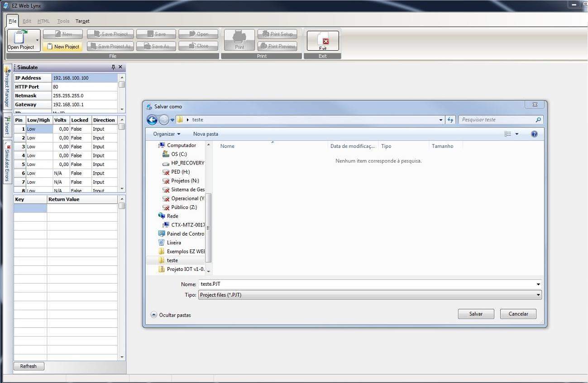This screenshot has height=383, width=588.
Task: Pin the Simulate panel
Action: point(113,67)
